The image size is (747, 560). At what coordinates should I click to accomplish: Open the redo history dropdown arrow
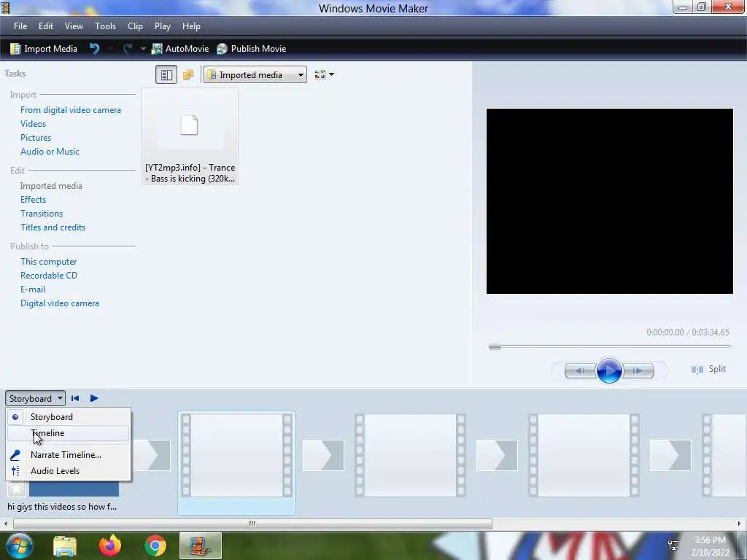(x=142, y=49)
